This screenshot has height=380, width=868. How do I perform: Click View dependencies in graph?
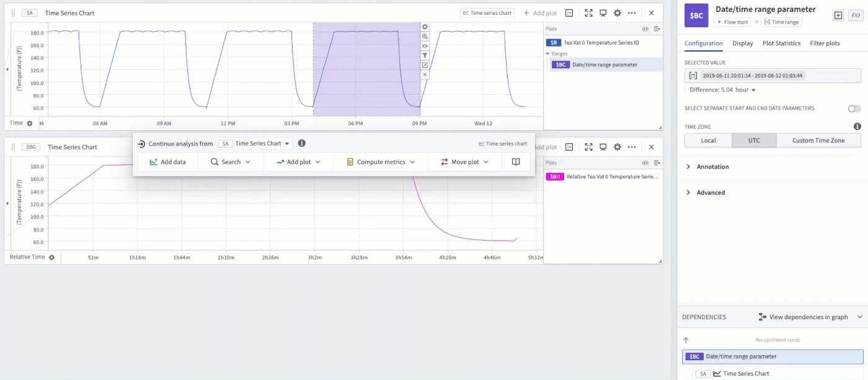click(x=803, y=317)
